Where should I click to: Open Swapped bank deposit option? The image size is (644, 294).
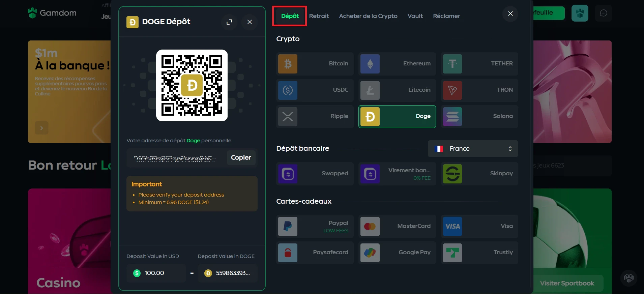[x=315, y=174]
